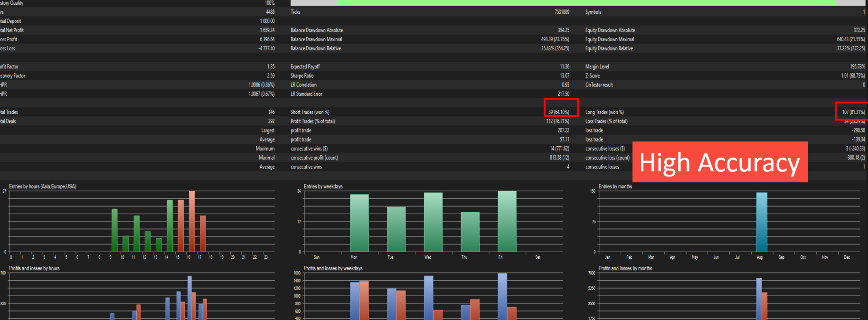Screen dimensions: 868x320
Task: Click the Balance Drawdown Relative value 35.43% (354.25)
Action: coord(555,48)
